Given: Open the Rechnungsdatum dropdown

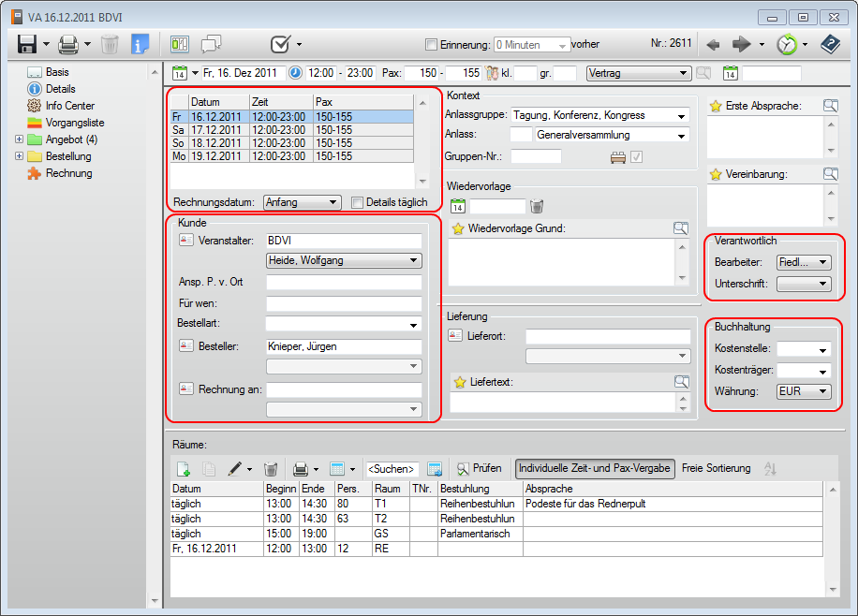Looking at the screenshot, I should pos(302,202).
